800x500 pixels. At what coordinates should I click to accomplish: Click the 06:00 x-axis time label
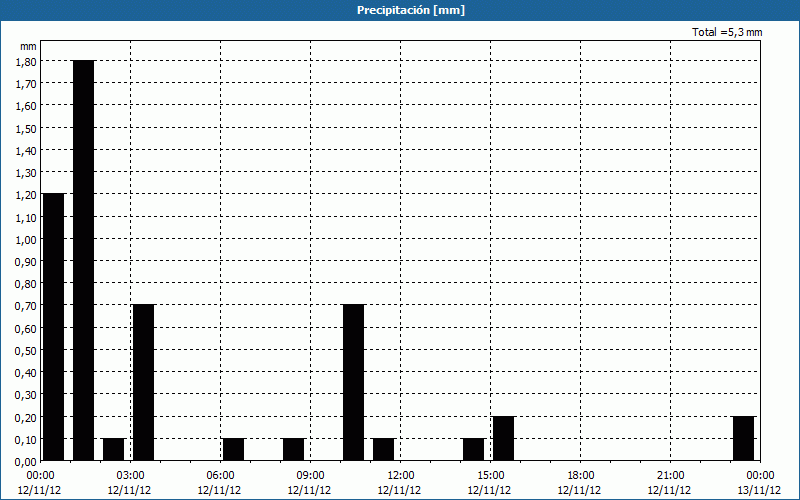(220, 476)
